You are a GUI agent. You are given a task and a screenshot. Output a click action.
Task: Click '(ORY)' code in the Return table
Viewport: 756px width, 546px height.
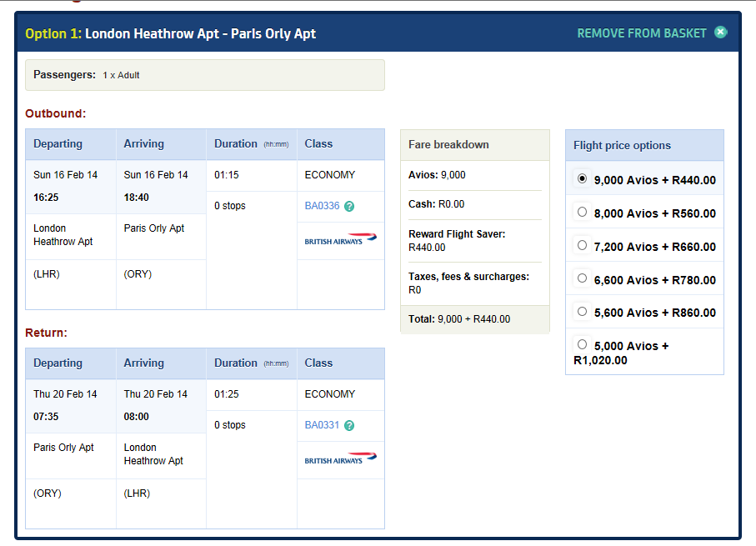pyautogui.click(x=48, y=493)
